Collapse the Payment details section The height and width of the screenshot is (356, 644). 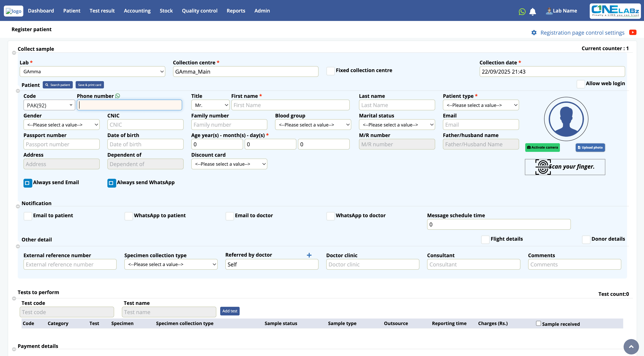coord(14,349)
